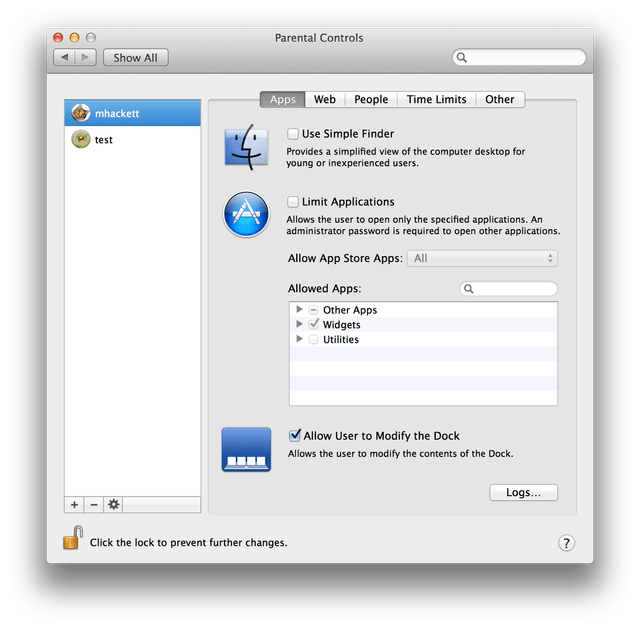This screenshot has height=628, width=640.
Task: Click the Allowed Apps search field
Action: (509, 289)
